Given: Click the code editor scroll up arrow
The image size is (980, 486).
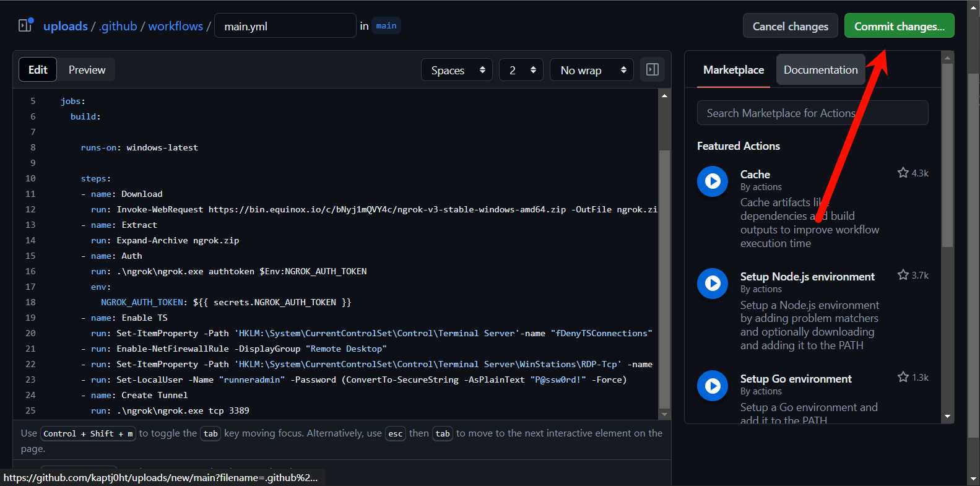Looking at the screenshot, I should [x=664, y=96].
